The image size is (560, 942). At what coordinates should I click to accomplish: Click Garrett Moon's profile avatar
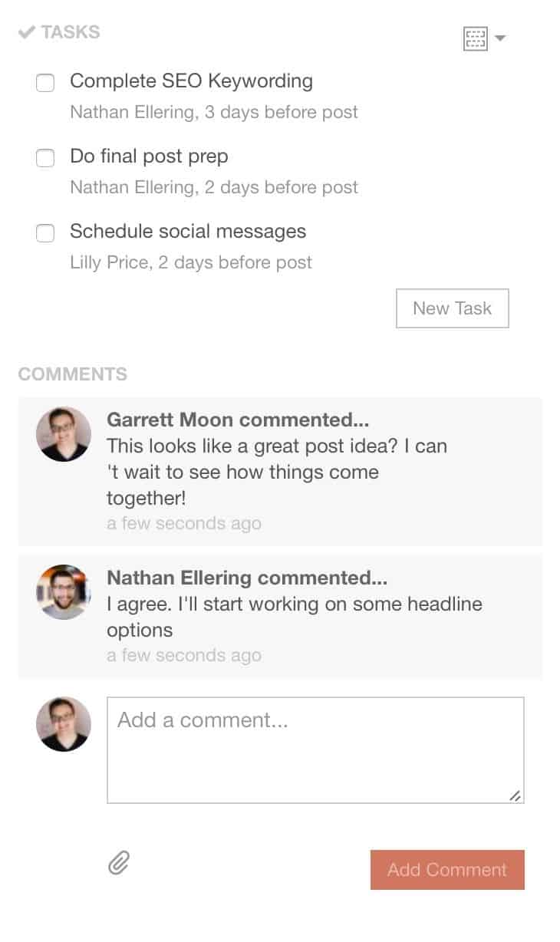(63, 433)
